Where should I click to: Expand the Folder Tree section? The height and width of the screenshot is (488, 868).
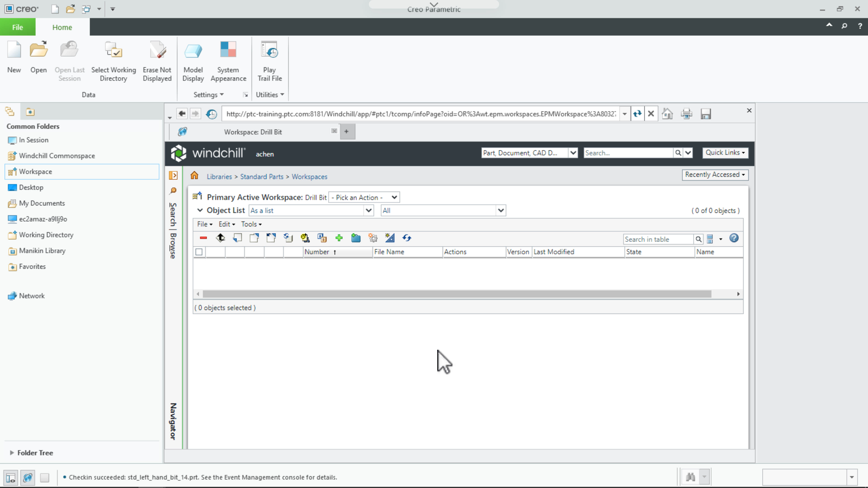(x=12, y=453)
